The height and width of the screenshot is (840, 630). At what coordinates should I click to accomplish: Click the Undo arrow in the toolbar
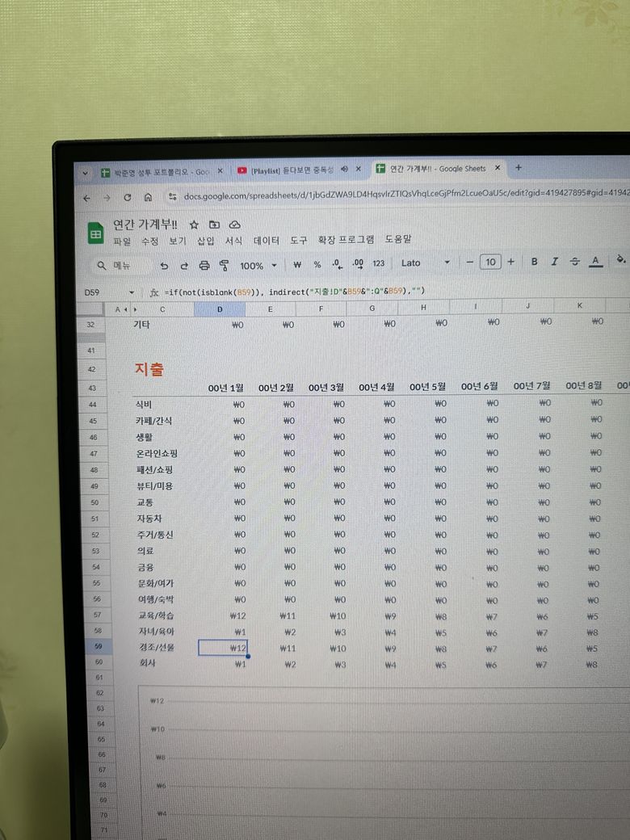165,265
